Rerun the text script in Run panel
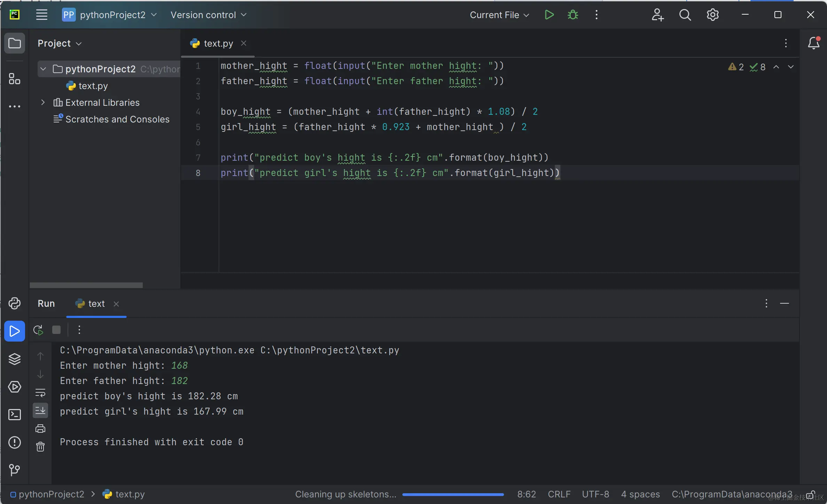This screenshot has width=827, height=504. click(x=38, y=330)
